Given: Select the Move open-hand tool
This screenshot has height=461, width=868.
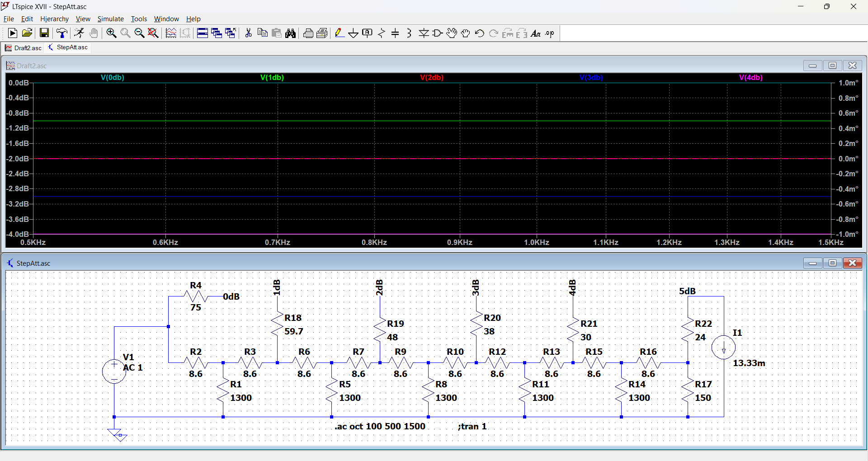Looking at the screenshot, I should (452, 33).
